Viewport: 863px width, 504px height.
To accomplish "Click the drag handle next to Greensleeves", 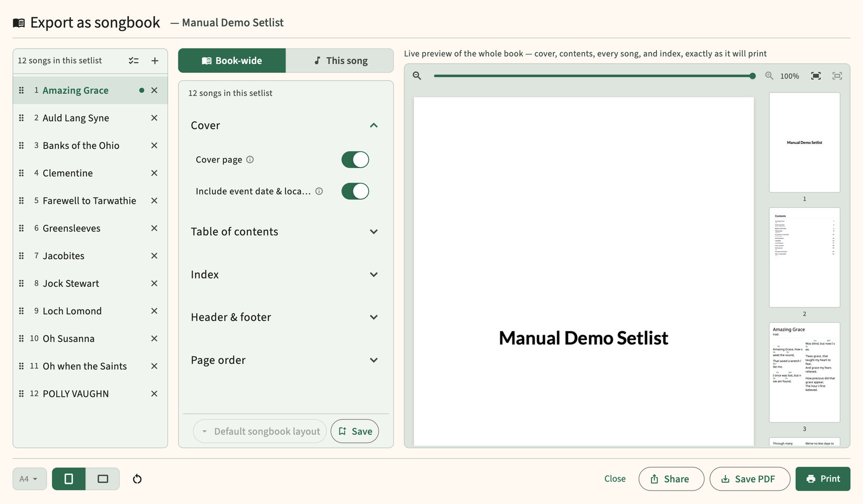I will (22, 228).
